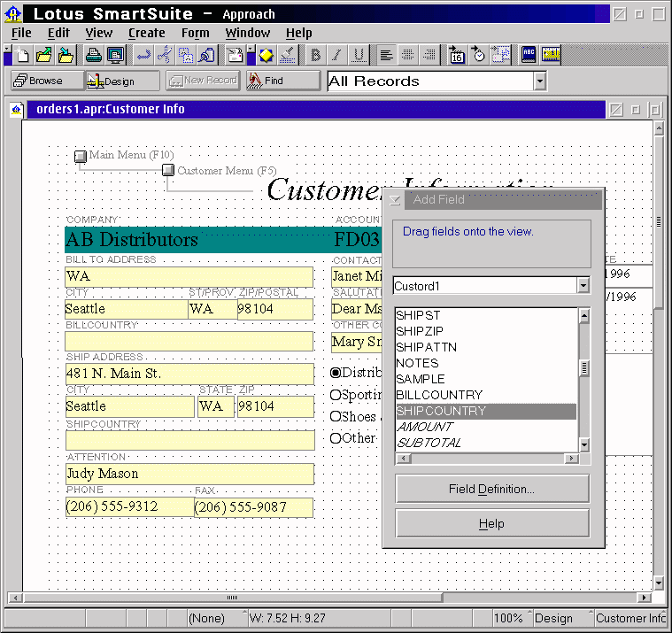The width and height of the screenshot is (672, 633).
Task: Open the Add Field dialog control-menu icon
Action: click(x=395, y=200)
